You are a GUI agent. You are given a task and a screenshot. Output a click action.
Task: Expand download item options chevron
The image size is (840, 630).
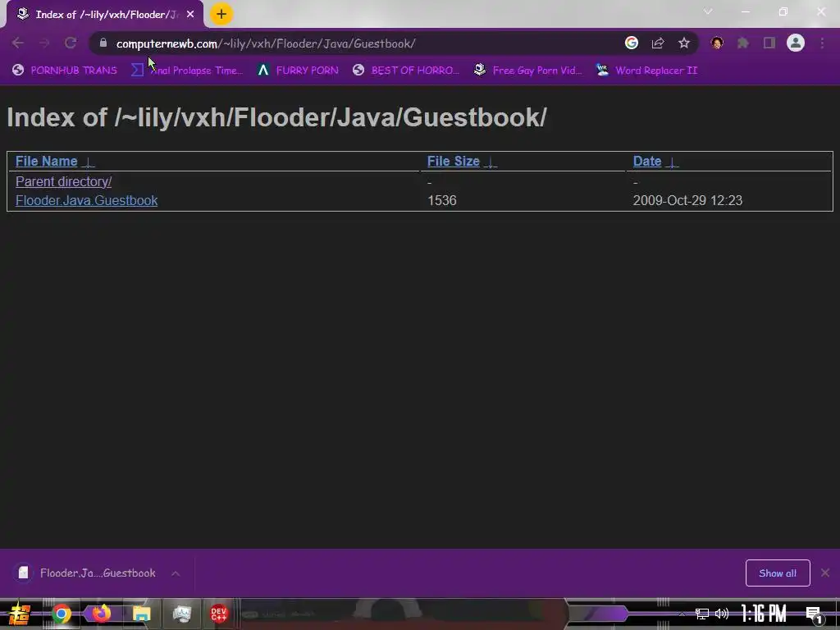176,573
